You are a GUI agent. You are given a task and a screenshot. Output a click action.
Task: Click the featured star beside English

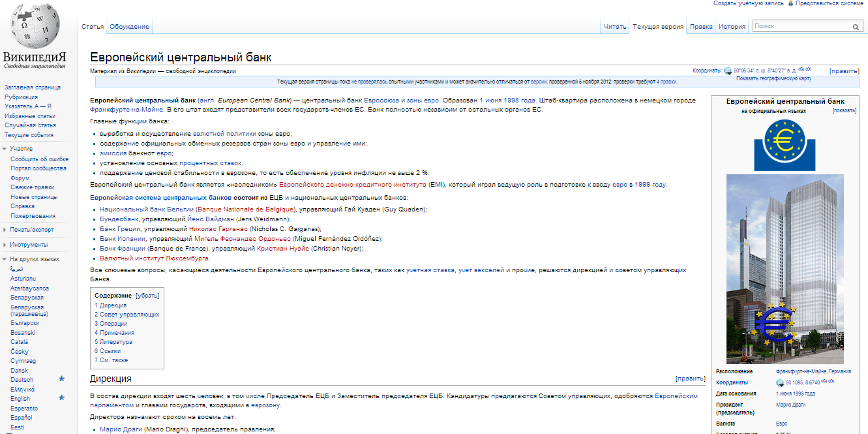point(62,397)
